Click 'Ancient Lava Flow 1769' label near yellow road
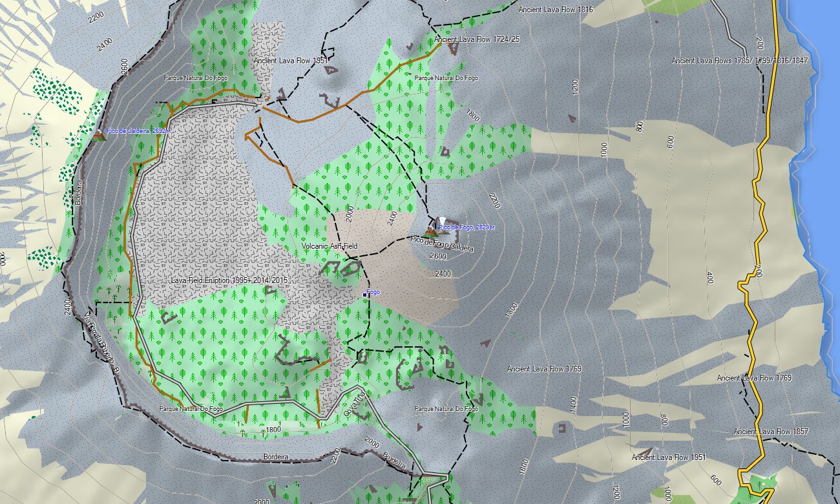Screen dimensions: 840x504 [x=754, y=377]
